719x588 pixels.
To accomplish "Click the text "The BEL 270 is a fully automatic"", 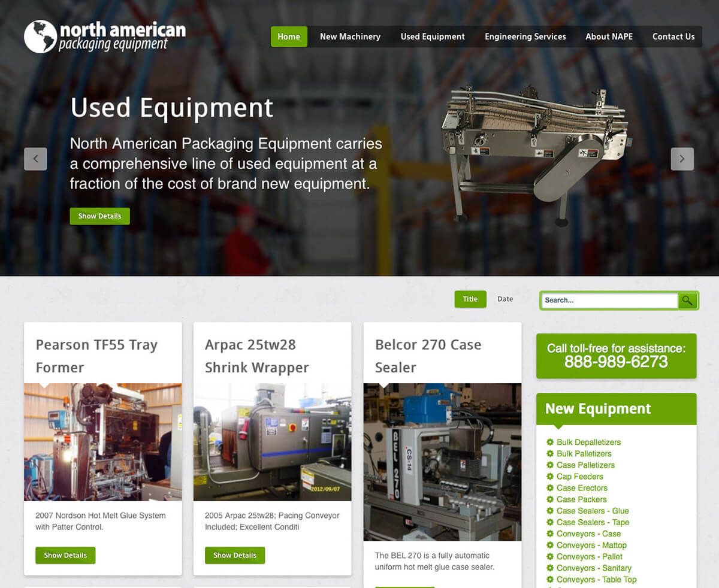I will tap(432, 555).
